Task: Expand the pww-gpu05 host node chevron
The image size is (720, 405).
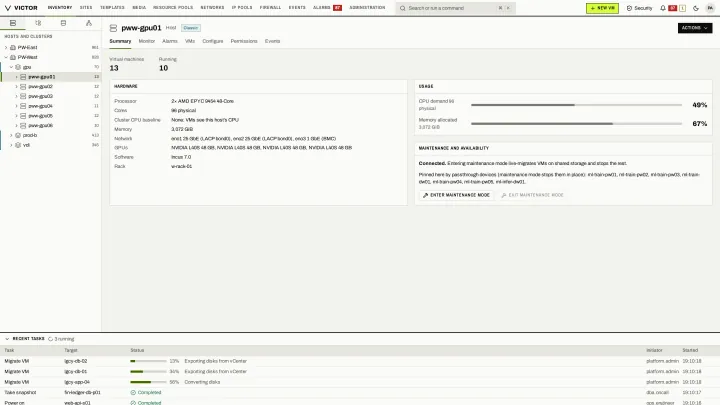Action: [17, 116]
